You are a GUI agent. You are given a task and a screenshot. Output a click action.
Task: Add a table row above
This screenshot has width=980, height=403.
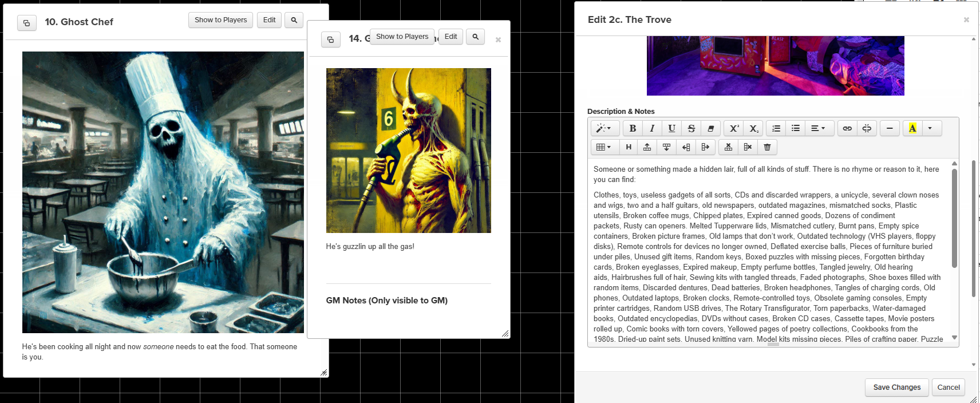pyautogui.click(x=647, y=147)
